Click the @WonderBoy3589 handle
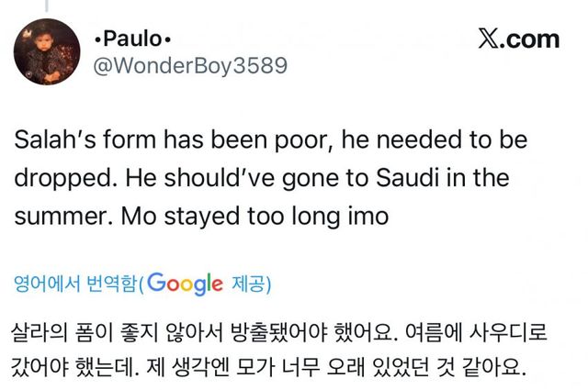 190,65
